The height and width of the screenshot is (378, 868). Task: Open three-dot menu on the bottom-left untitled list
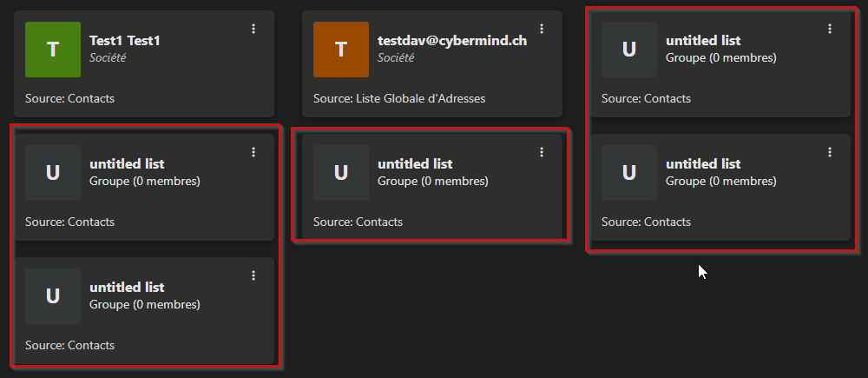pyautogui.click(x=253, y=275)
